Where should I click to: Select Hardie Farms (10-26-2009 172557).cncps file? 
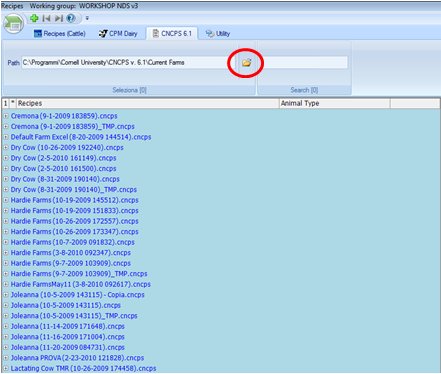[74, 221]
